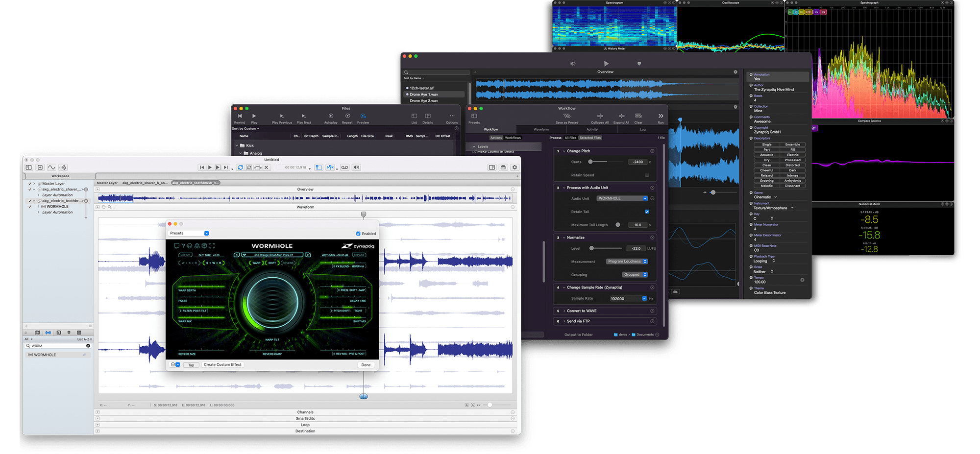Toggle the L/R INV button in WORMHOLE plugin

coord(185,255)
